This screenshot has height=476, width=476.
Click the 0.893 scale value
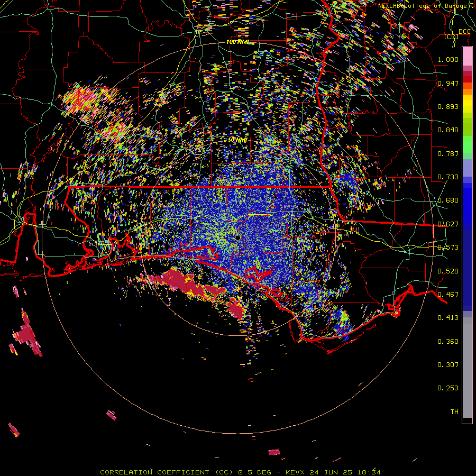[448, 106]
